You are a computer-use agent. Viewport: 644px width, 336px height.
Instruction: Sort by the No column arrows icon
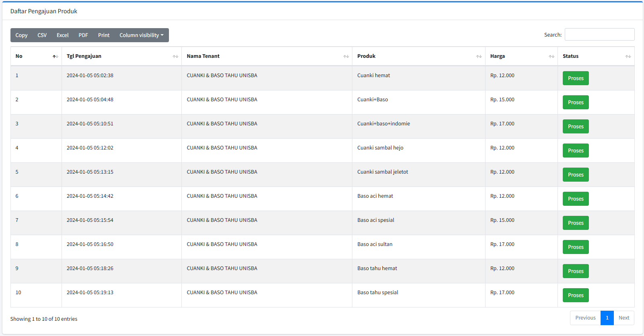[x=55, y=57]
